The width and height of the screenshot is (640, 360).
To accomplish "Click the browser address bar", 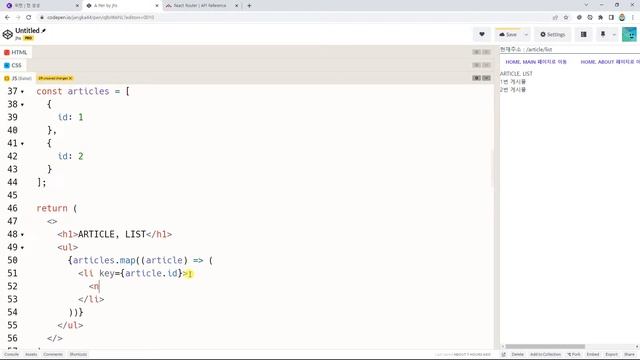I will click(294, 18).
